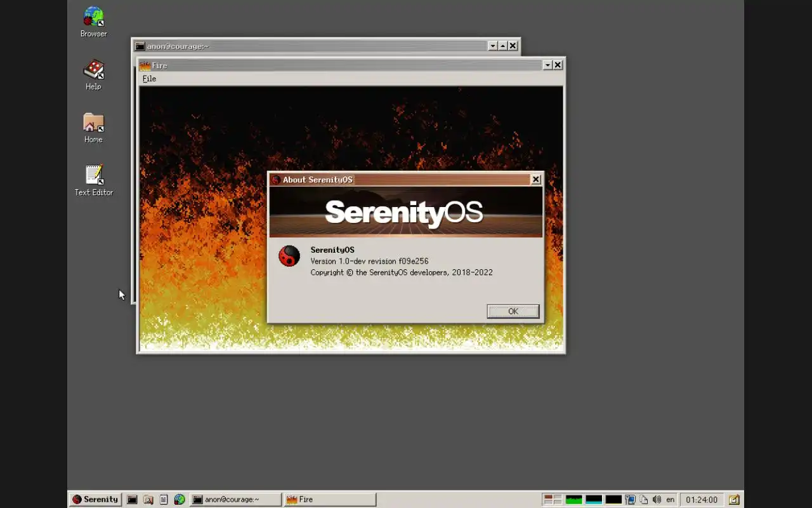The width and height of the screenshot is (812, 508).
Task: Click the green CPU graph applet
Action: point(574,500)
